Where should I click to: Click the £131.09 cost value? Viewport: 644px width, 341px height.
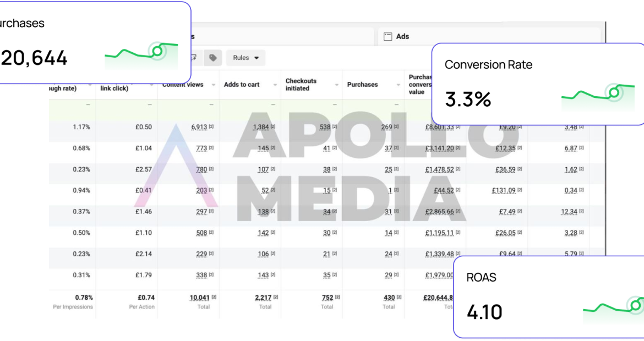click(x=504, y=190)
